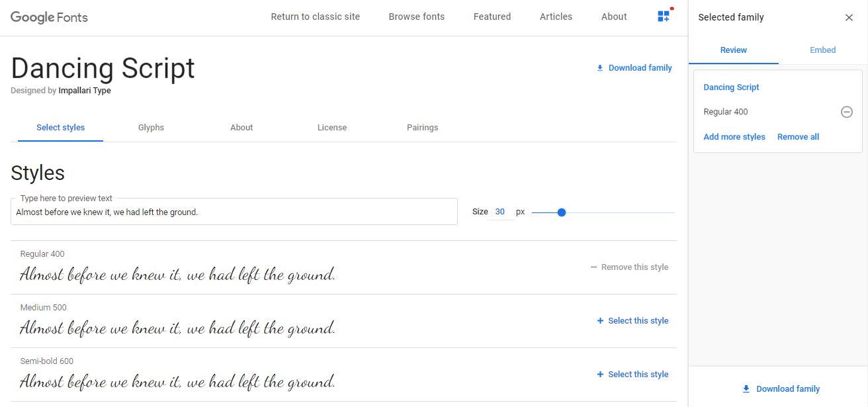Image resolution: width=868 pixels, height=407 pixels.
Task: Switch to the Pairings tab
Action: (423, 127)
